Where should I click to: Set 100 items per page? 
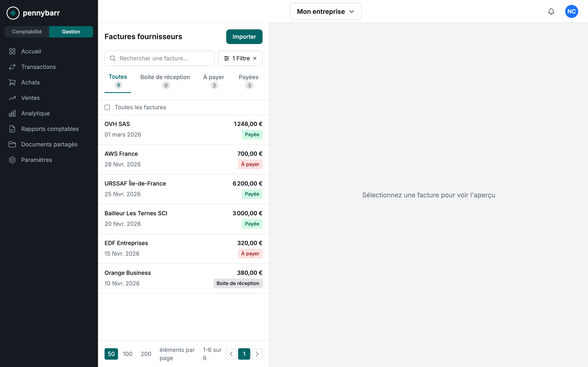click(x=128, y=354)
